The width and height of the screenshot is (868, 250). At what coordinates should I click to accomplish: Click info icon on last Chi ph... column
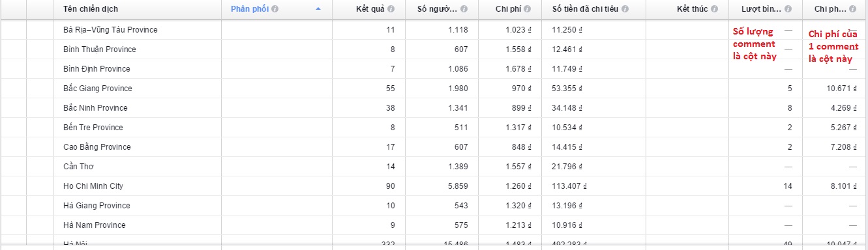click(x=853, y=9)
